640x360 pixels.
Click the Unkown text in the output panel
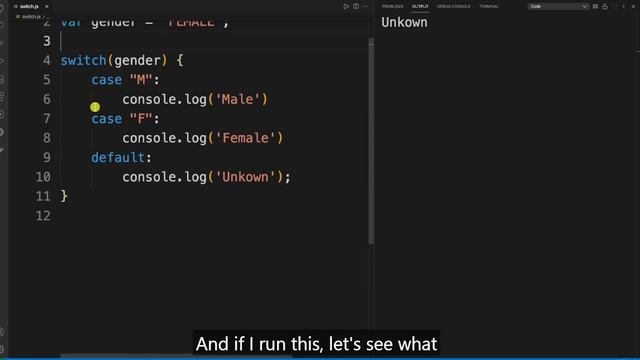tap(404, 22)
